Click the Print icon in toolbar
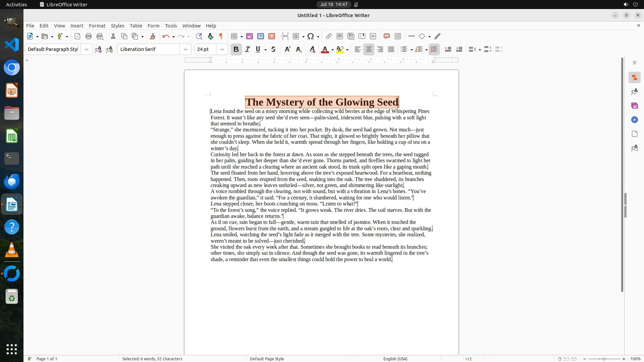The height and width of the screenshot is (362, 644). (x=89, y=36)
